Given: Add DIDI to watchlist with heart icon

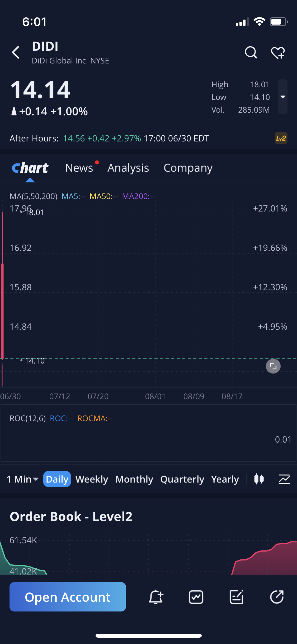Looking at the screenshot, I should tap(278, 53).
